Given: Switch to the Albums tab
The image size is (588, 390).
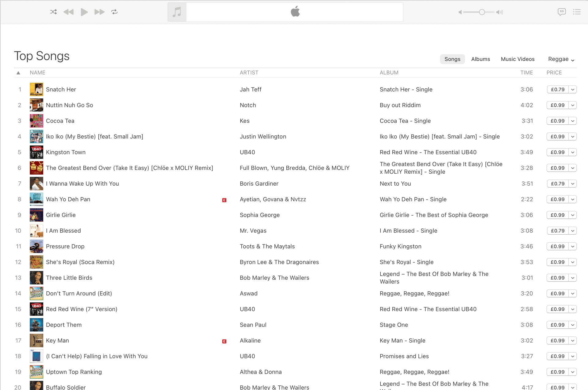Looking at the screenshot, I should click(481, 59).
